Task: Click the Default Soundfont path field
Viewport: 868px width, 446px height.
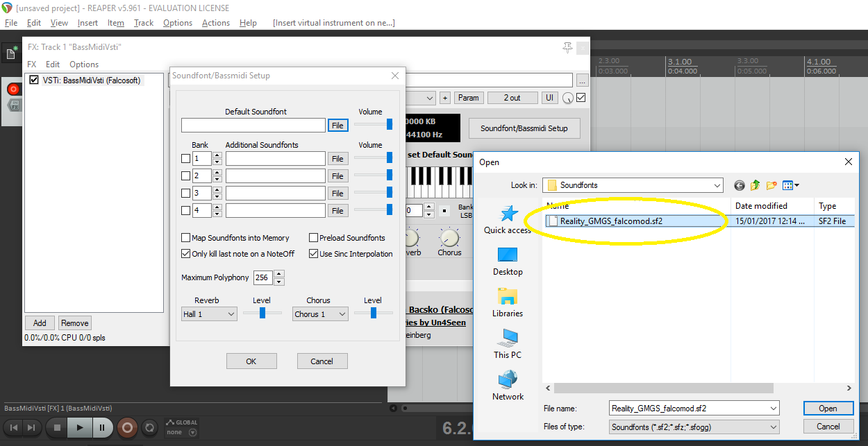Action: (253, 126)
